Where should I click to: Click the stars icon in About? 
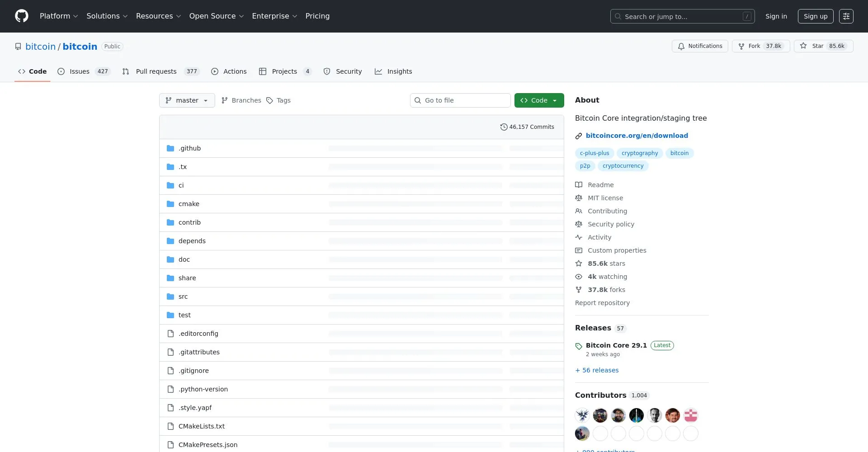pos(579,264)
